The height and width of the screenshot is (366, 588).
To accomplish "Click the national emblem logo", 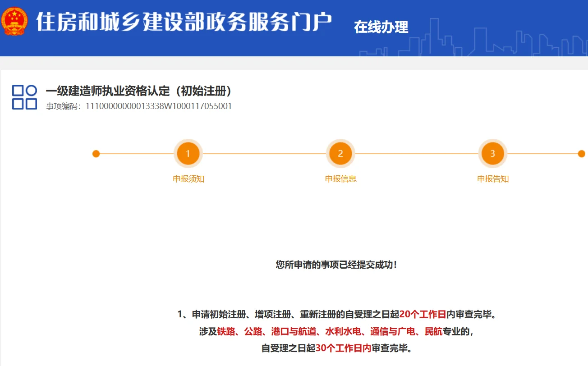I will click(x=14, y=21).
